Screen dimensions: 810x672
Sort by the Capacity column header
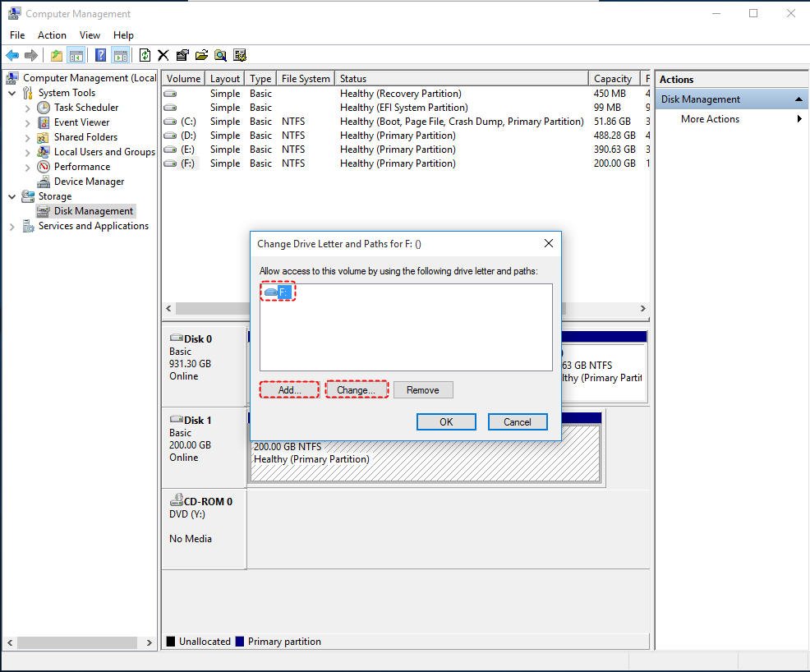point(614,79)
